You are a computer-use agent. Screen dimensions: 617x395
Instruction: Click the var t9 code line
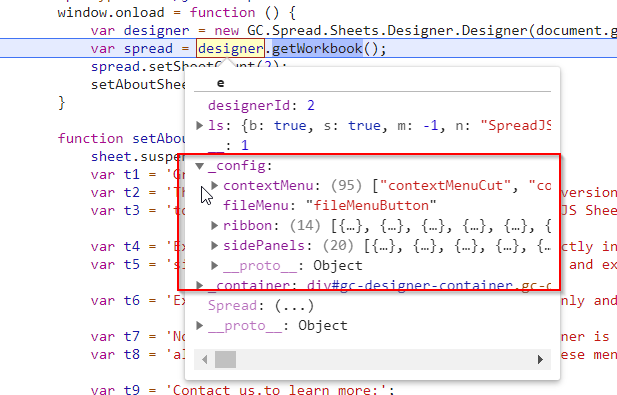click(x=242, y=390)
